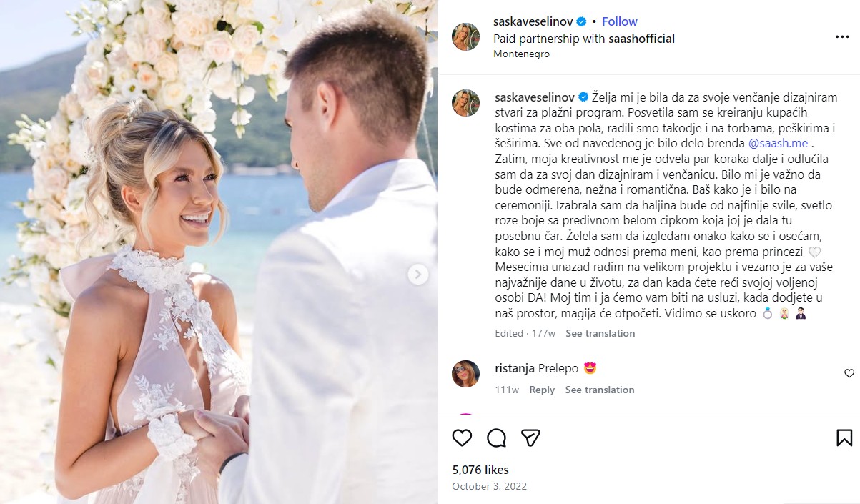
Task: Open comment bubble icon
Action: (497, 438)
